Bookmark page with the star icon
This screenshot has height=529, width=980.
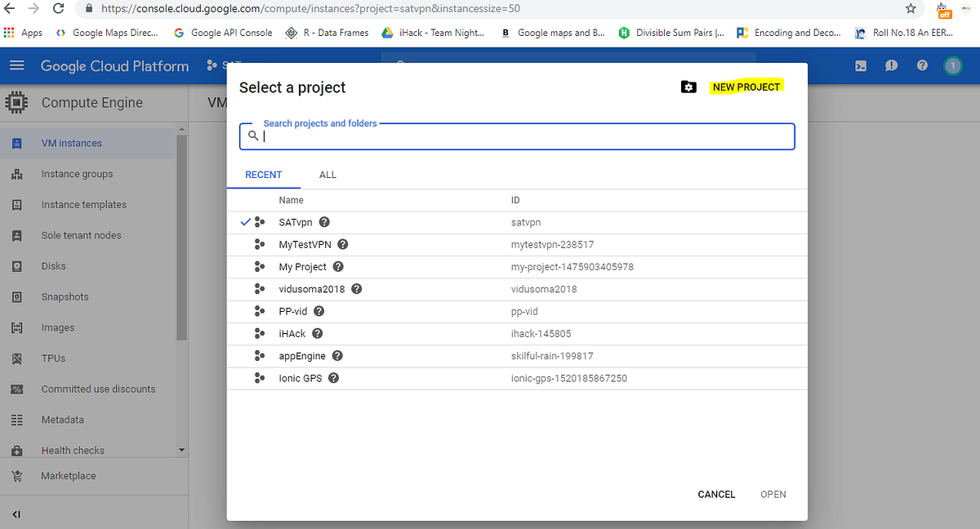tap(911, 9)
